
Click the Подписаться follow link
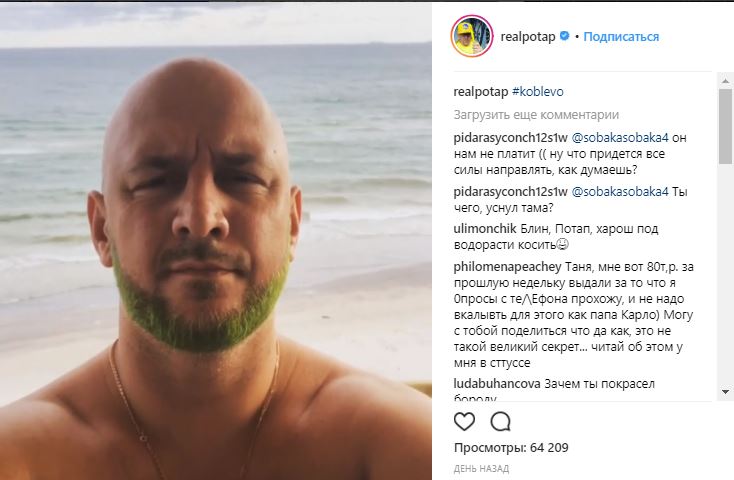[x=621, y=37]
